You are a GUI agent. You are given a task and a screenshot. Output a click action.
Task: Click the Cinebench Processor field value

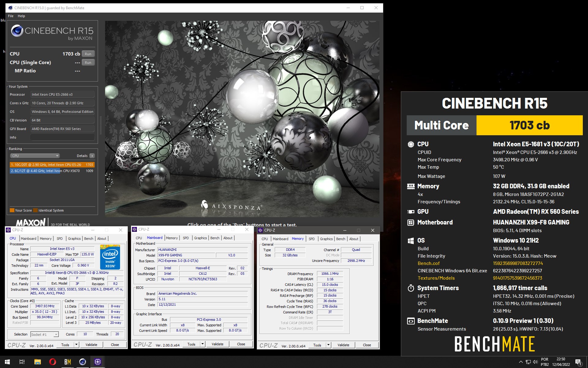click(62, 94)
